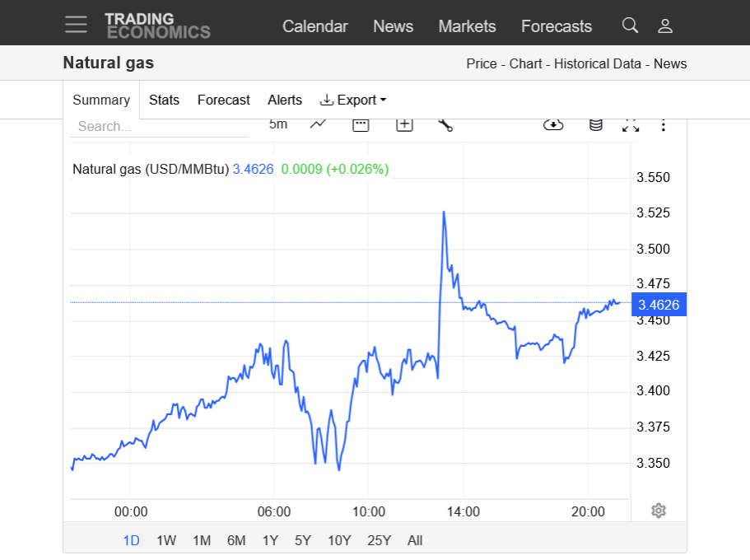Open the 5m interval selector
The width and height of the screenshot is (750, 560).
[278, 124]
